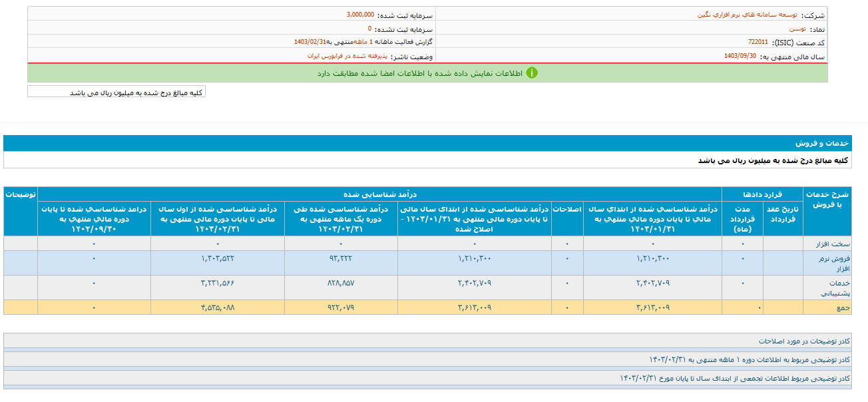The height and width of the screenshot is (402, 868).
Task: Click the all-amounts-in-million-rial note box at top
Action: pos(116,93)
